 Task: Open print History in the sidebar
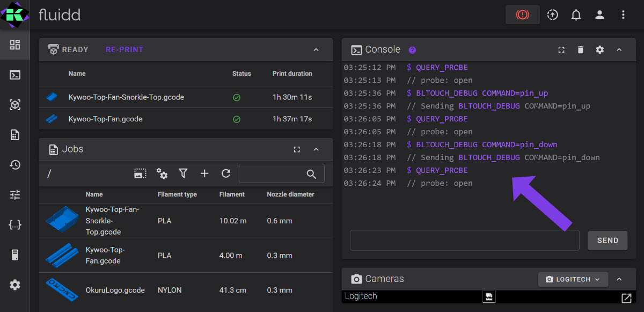point(15,165)
